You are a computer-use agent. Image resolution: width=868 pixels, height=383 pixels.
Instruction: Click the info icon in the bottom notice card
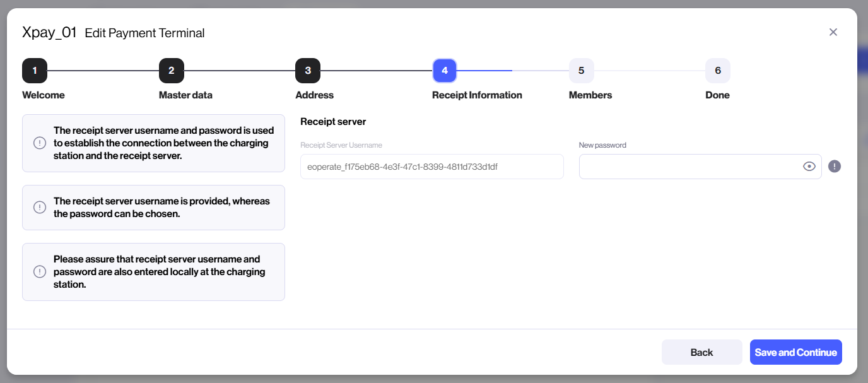(x=40, y=272)
